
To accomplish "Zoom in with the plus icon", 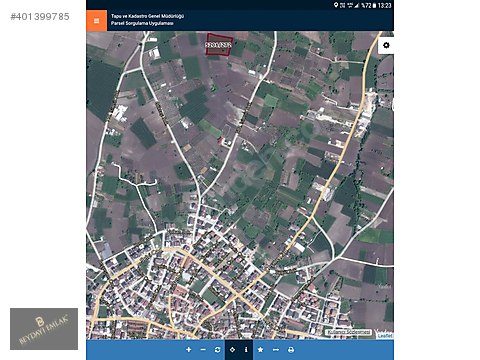I will click(189, 350).
